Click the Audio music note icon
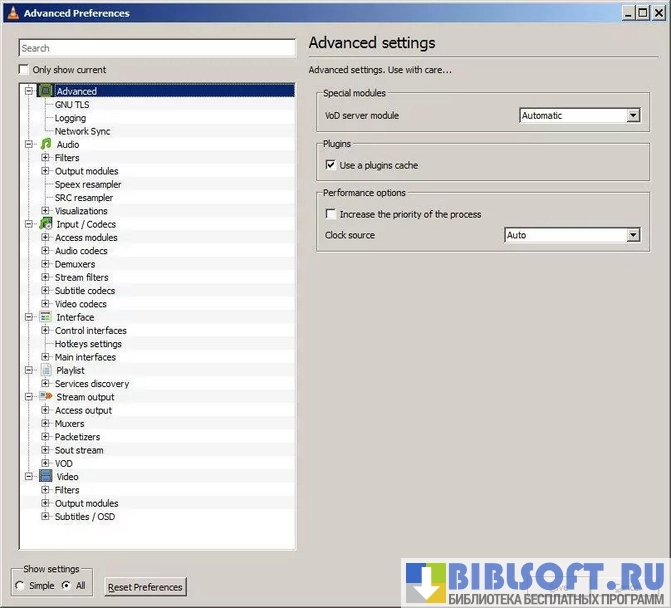The height and width of the screenshot is (608, 671). tap(45, 144)
